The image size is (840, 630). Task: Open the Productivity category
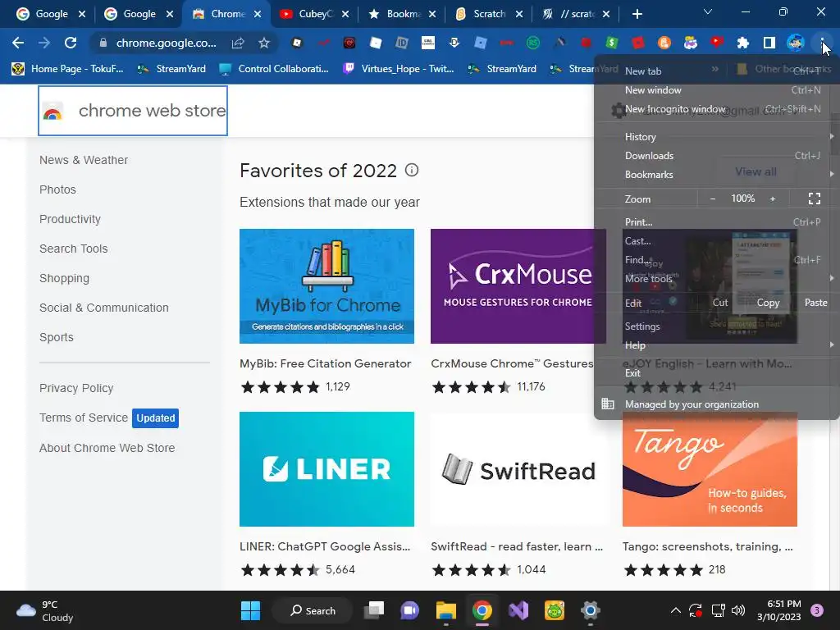71,219
